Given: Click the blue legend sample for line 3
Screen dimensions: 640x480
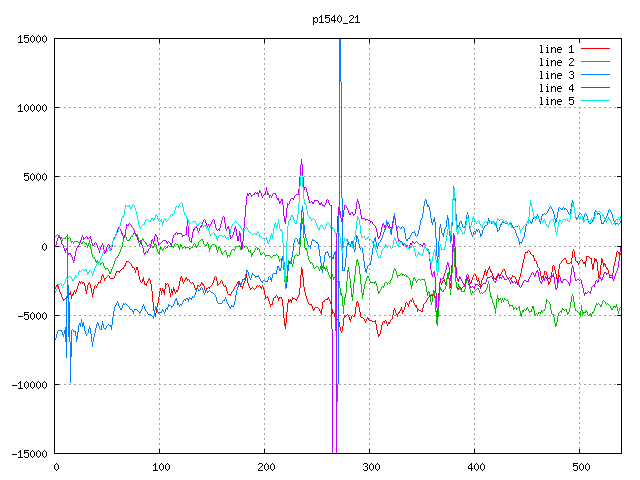Looking at the screenshot, I should click(596, 75).
